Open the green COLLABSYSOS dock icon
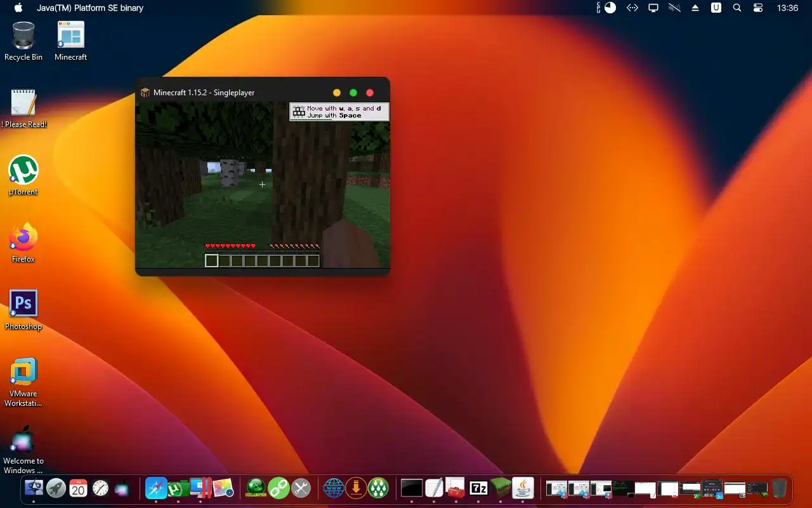Image resolution: width=812 pixels, height=508 pixels. tap(256, 488)
